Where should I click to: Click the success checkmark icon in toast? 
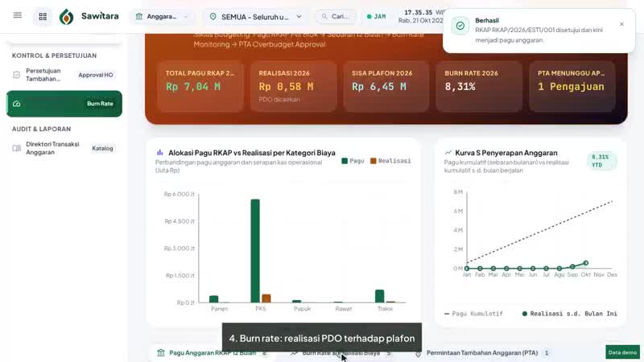(460, 26)
